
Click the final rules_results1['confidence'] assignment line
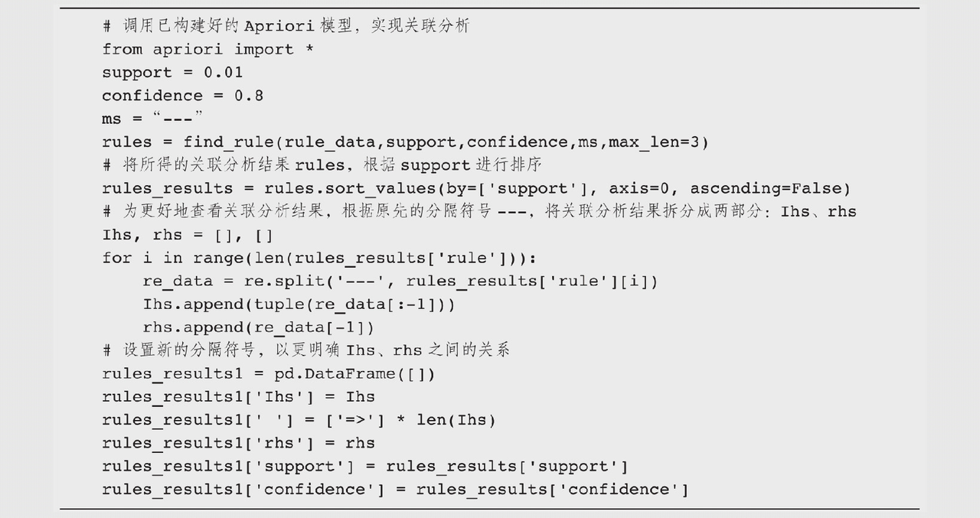pos(395,490)
